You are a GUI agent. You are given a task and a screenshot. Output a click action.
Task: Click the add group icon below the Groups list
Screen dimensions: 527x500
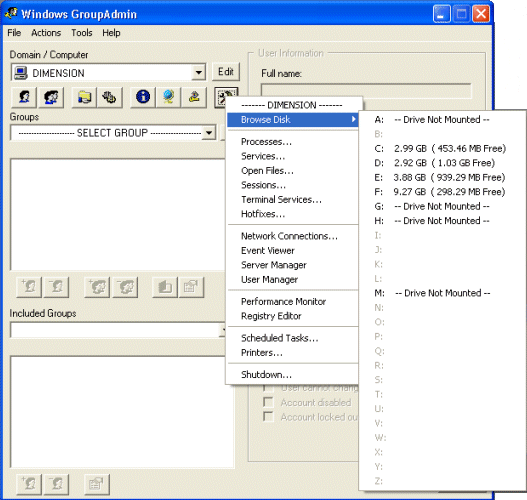[97, 287]
